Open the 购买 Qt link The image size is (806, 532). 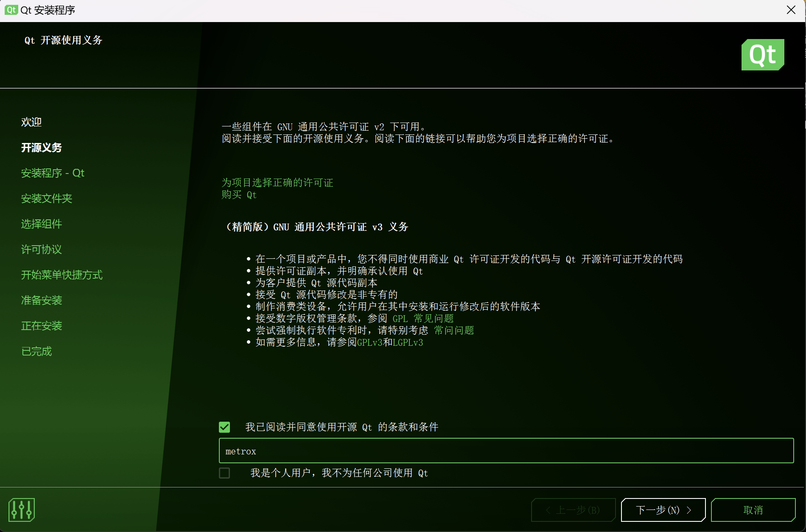pos(239,195)
